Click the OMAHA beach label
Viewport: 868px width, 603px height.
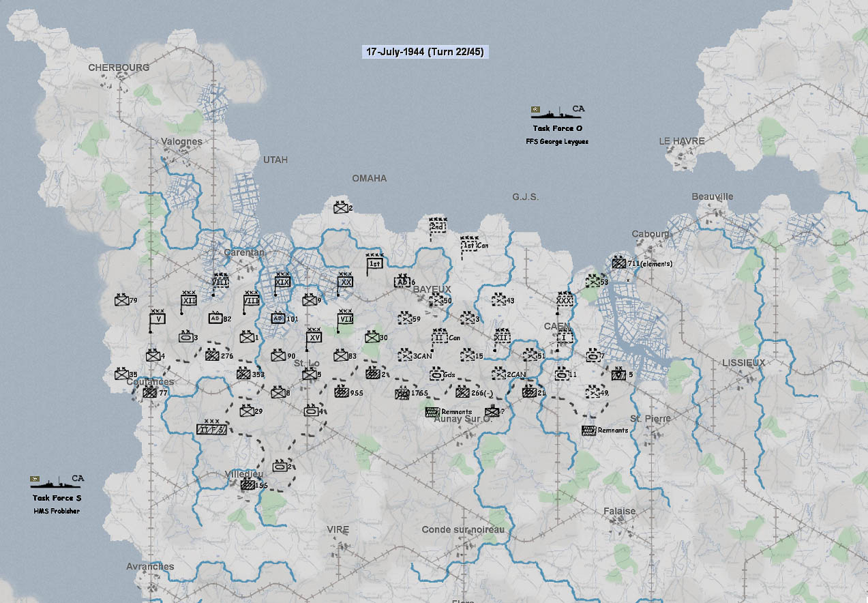(370, 179)
